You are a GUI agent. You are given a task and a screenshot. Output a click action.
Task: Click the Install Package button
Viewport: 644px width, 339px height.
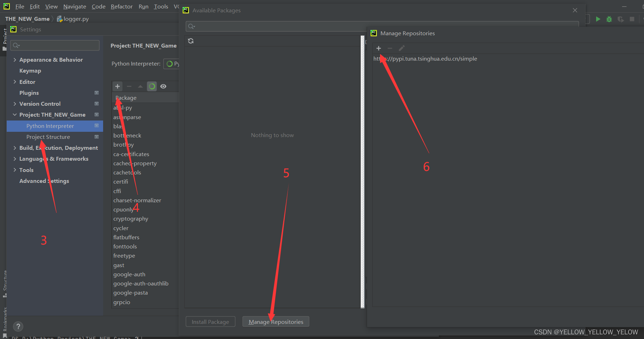(210, 322)
